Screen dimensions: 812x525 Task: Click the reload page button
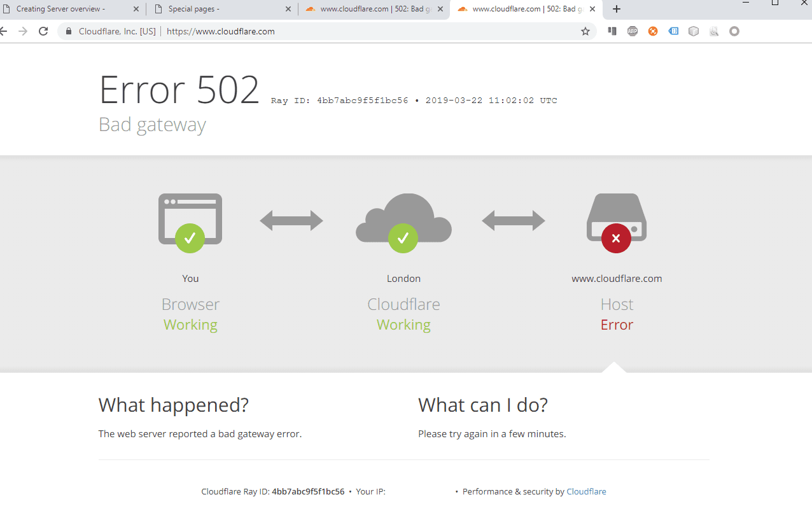(x=43, y=31)
